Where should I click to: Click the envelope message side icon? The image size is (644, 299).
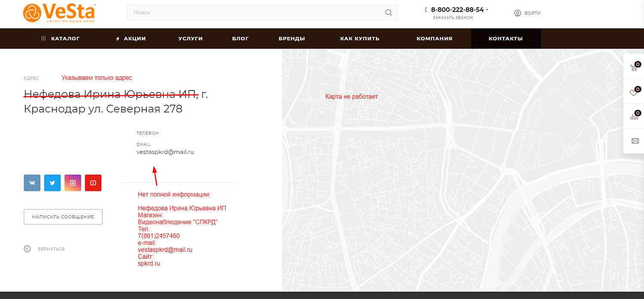coord(635,141)
